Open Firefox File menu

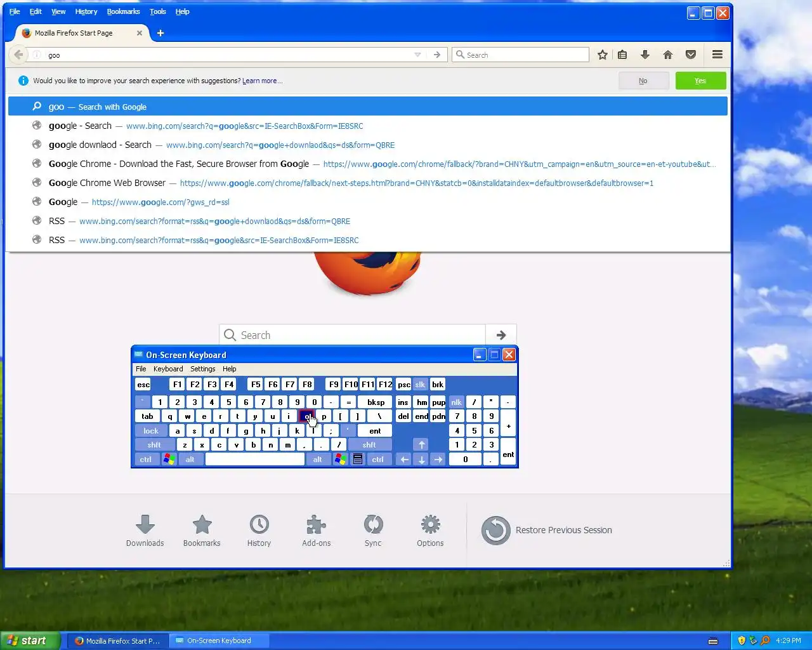15,11
